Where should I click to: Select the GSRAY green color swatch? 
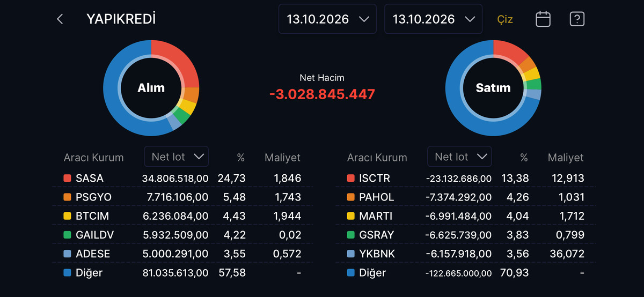350,235
